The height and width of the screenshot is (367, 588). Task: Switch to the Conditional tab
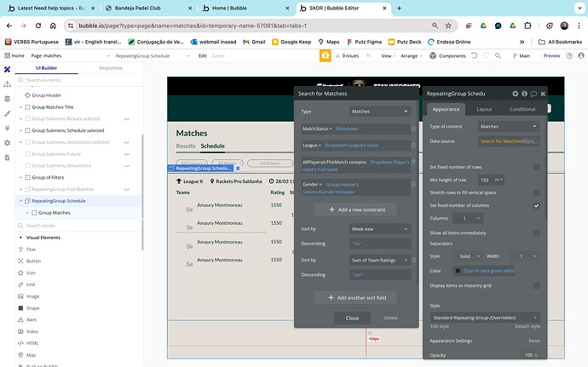tap(522, 109)
